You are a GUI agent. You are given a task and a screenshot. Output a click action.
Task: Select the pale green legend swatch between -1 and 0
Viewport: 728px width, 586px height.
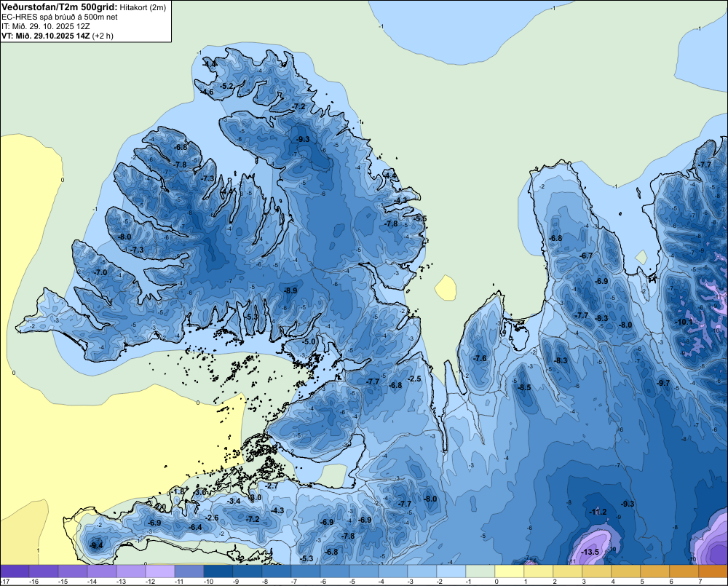tap(480, 571)
